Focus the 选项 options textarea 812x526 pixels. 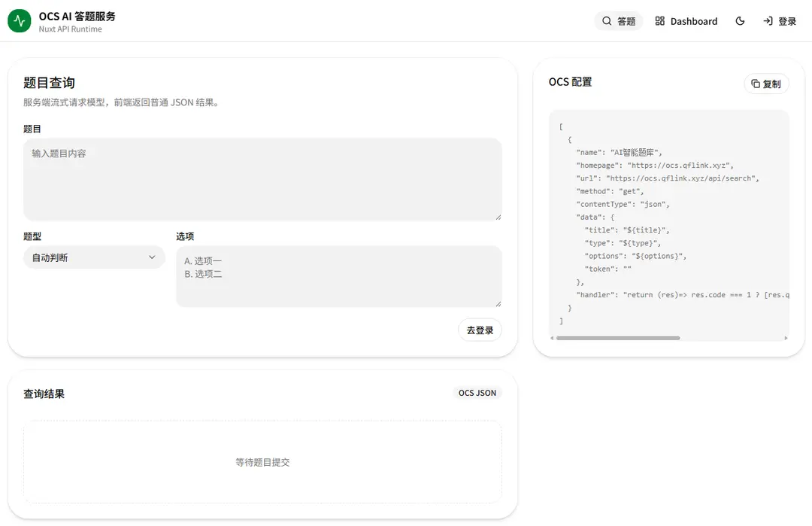click(x=338, y=276)
